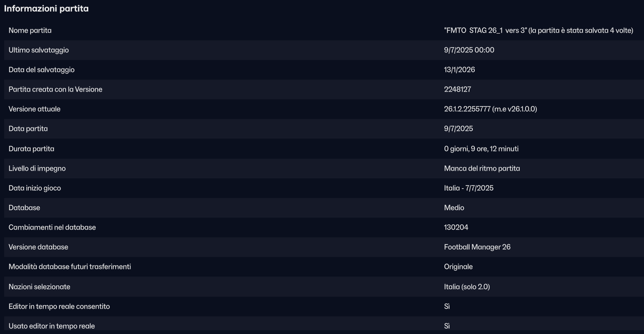Click 'Usato editor in tempo reale' label
The height and width of the screenshot is (334, 644).
pos(52,326)
